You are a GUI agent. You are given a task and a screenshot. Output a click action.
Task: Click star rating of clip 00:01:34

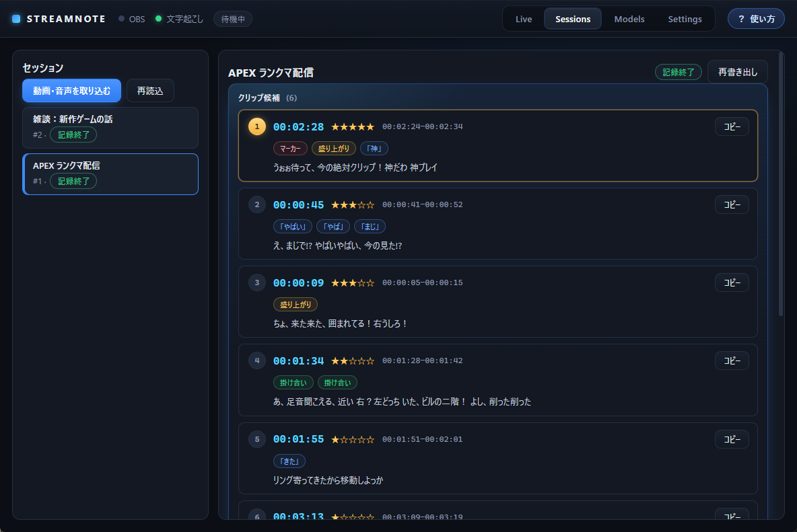353,361
